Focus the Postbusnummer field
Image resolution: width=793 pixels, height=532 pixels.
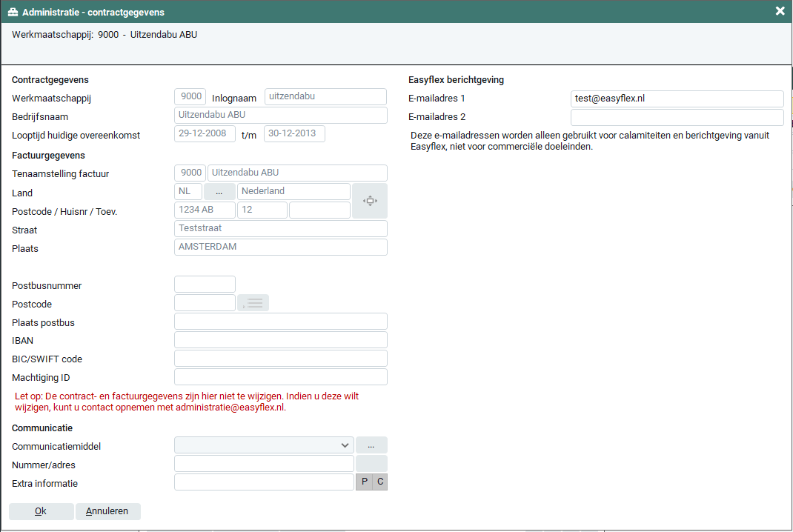(205, 285)
